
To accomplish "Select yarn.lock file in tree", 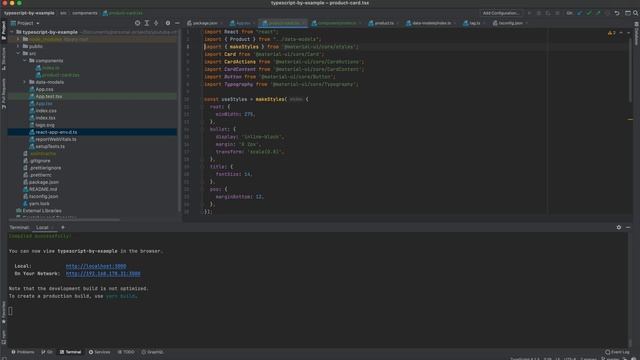I will 39,204.
